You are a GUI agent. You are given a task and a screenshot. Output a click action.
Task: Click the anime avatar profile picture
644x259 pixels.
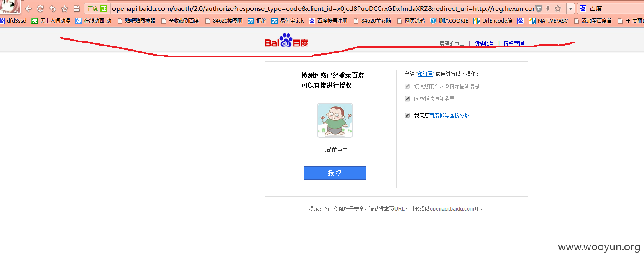(10, 7)
